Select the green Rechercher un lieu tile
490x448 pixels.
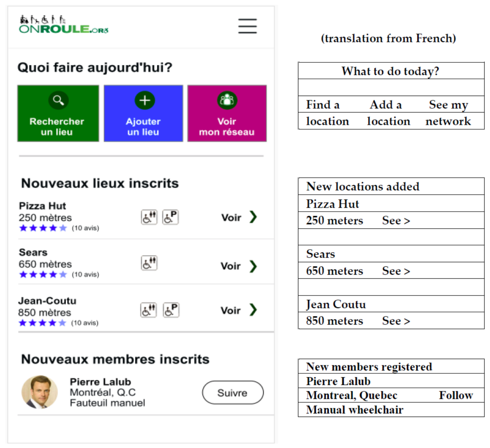point(58,113)
